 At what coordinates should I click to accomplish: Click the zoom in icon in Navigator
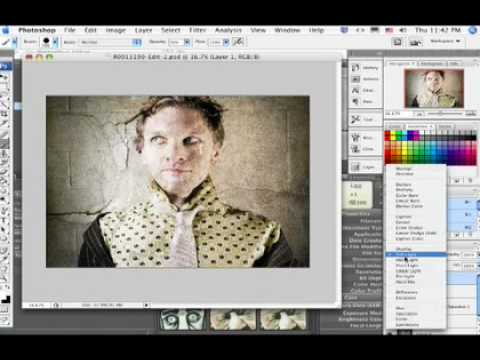(x=471, y=114)
